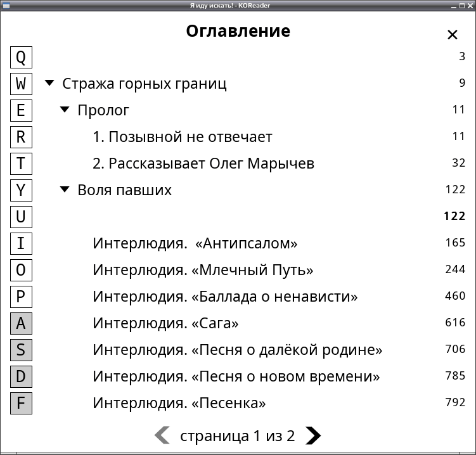Viewport: 476px width, 455px height.
Task: Click the U keyboard shortcut box
Action: [22, 217]
